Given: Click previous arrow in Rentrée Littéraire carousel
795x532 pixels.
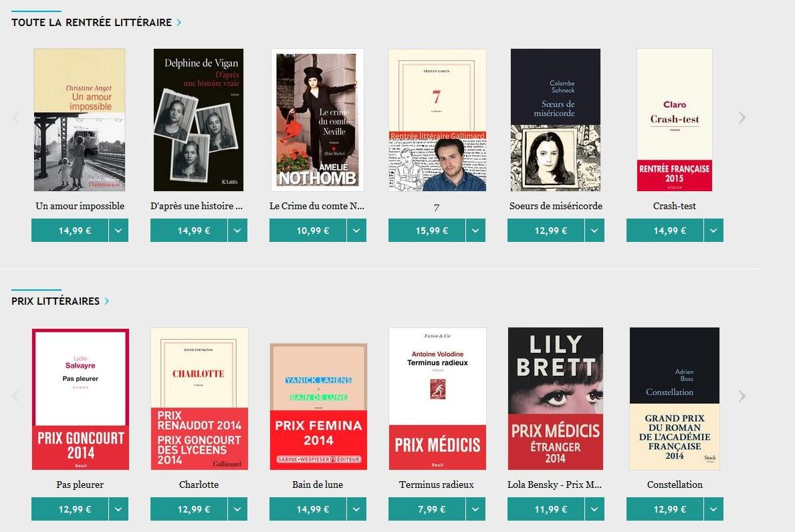Looking at the screenshot, I should pyautogui.click(x=16, y=118).
